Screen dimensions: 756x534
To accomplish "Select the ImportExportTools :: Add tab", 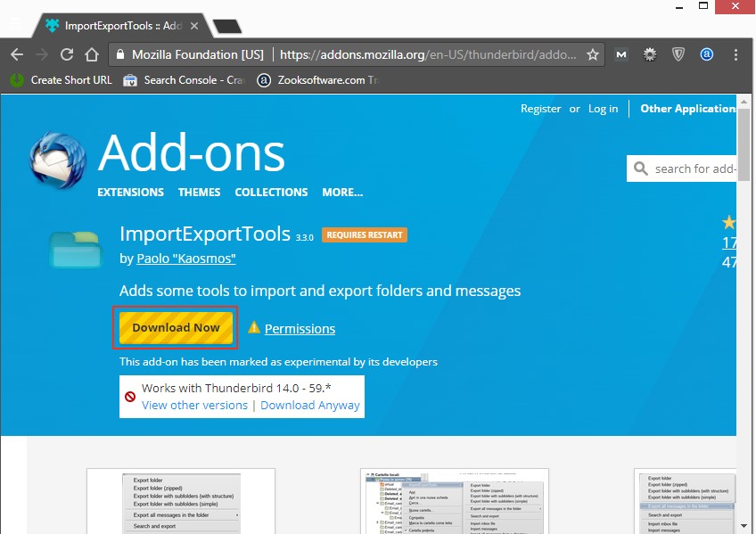I will tap(122, 26).
